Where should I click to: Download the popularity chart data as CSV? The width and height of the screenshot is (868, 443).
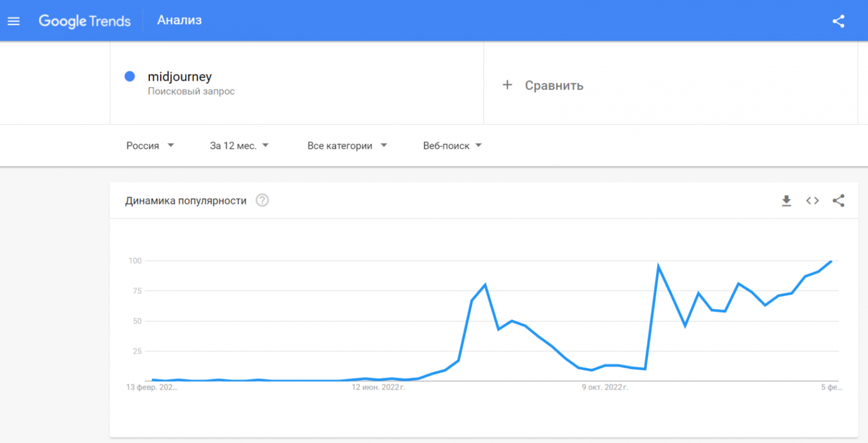click(786, 201)
